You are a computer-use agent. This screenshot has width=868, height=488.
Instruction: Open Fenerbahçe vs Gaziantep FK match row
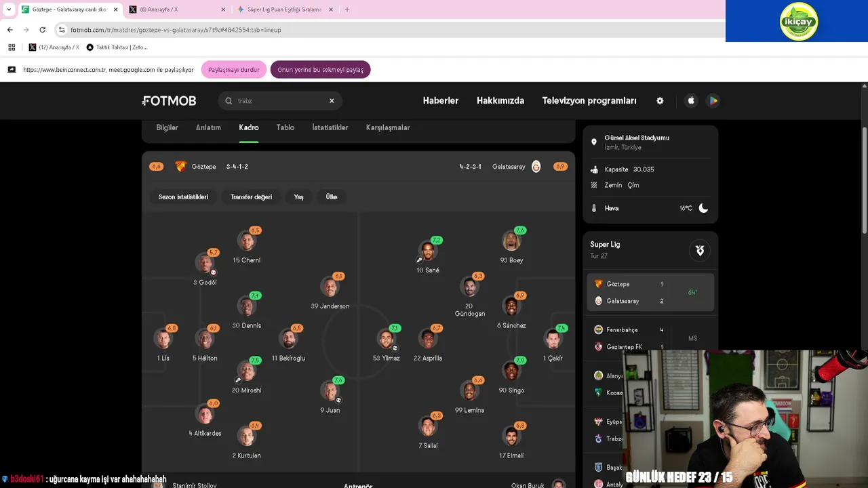point(650,338)
